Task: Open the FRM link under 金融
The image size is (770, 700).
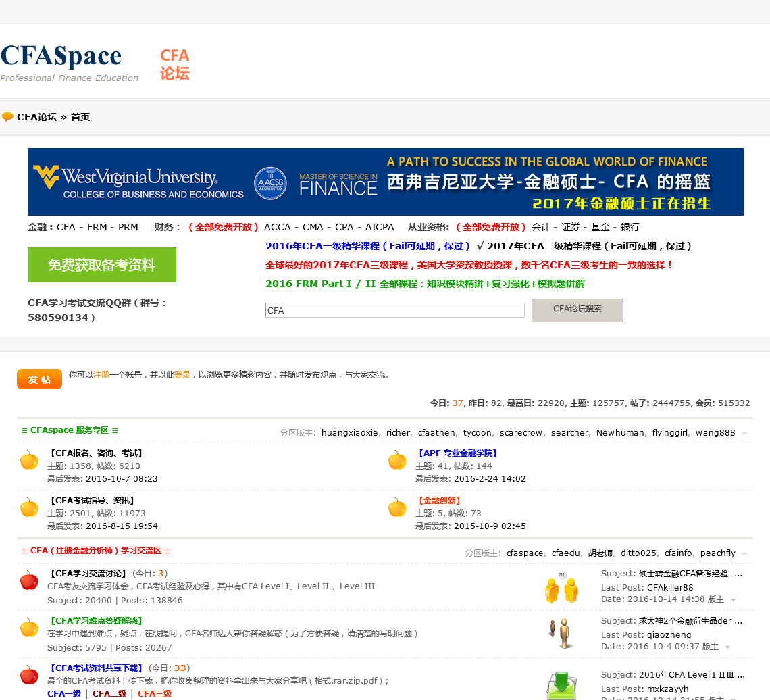Action: tap(97, 227)
